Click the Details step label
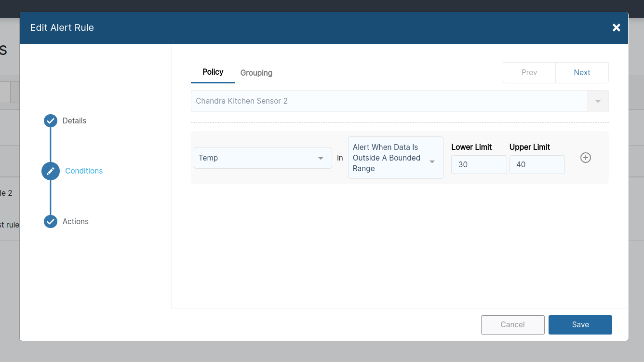This screenshot has width=644, height=362. [x=74, y=121]
